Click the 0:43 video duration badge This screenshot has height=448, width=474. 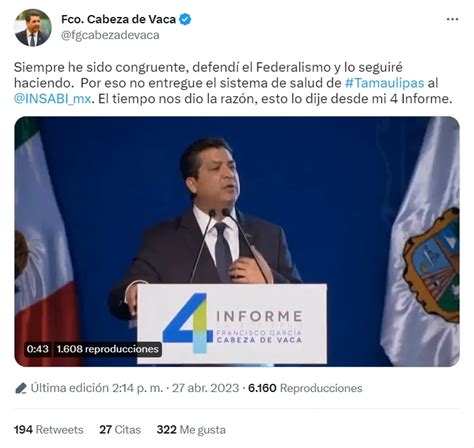pyautogui.click(x=38, y=349)
